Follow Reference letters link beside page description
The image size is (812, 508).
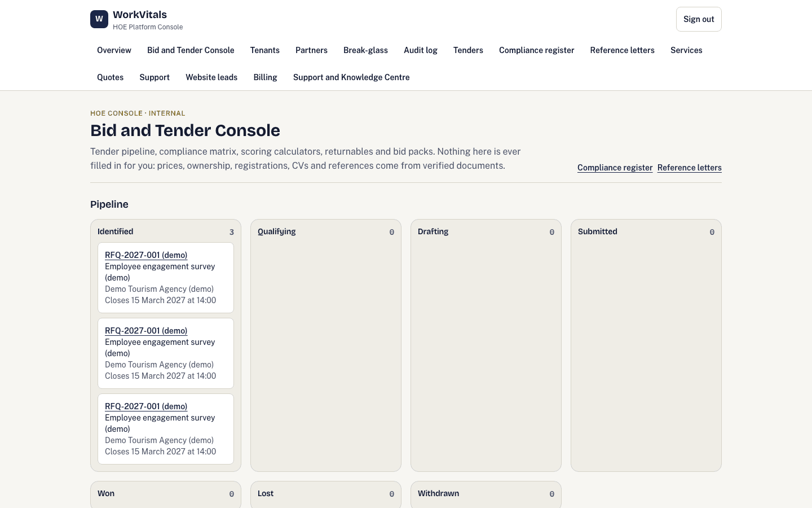[x=689, y=168]
